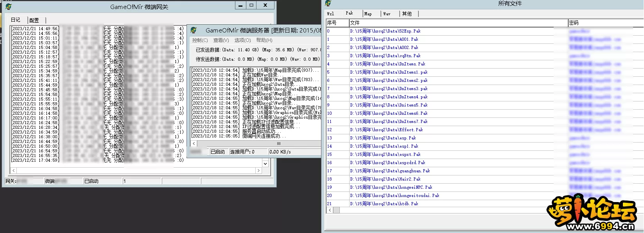Click server log line 微端网关连接成功
This screenshot has height=233, width=644.
pos(239,136)
